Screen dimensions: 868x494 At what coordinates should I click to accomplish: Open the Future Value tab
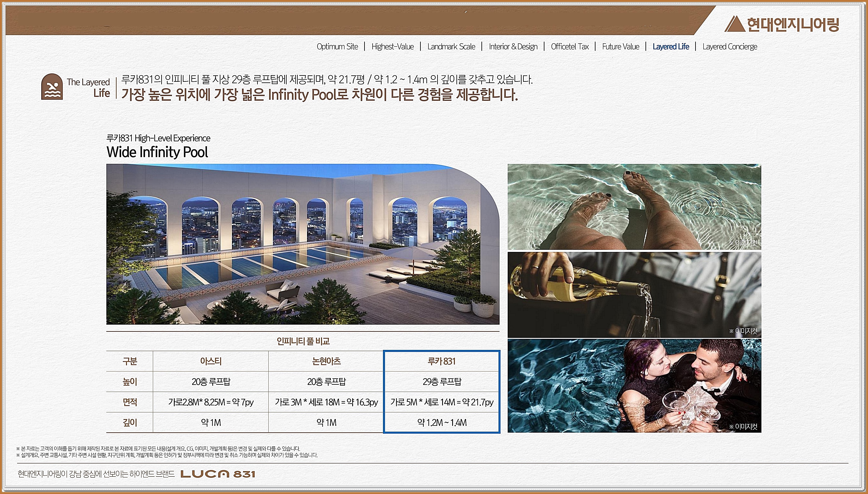click(x=621, y=47)
